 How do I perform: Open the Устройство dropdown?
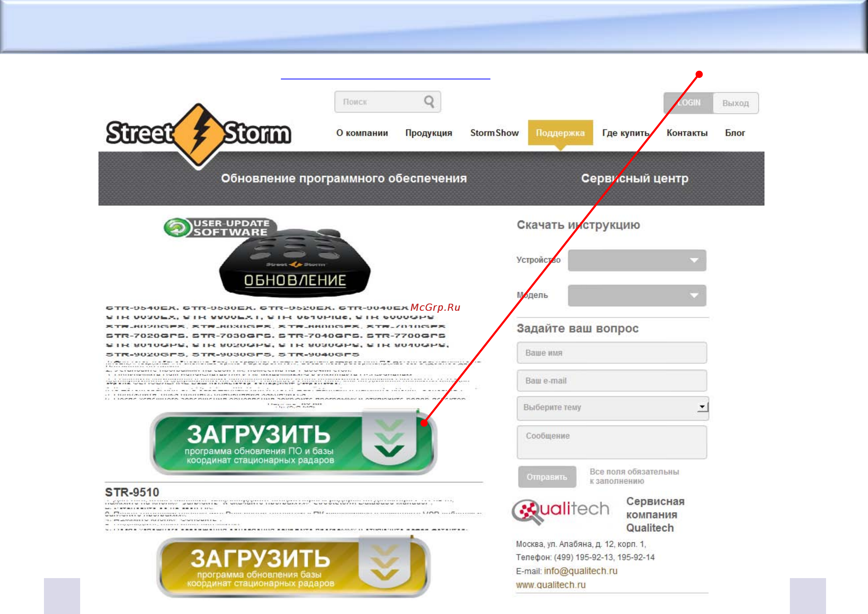(x=637, y=260)
